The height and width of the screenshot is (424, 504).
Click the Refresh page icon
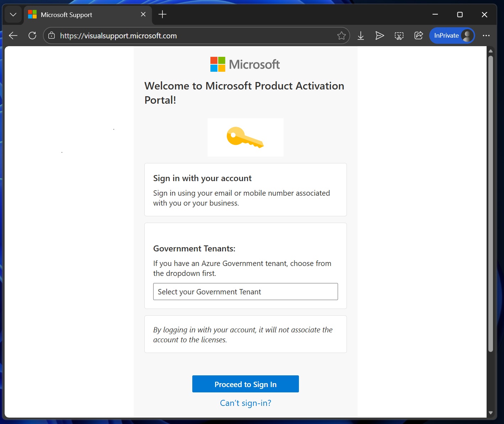click(x=32, y=36)
